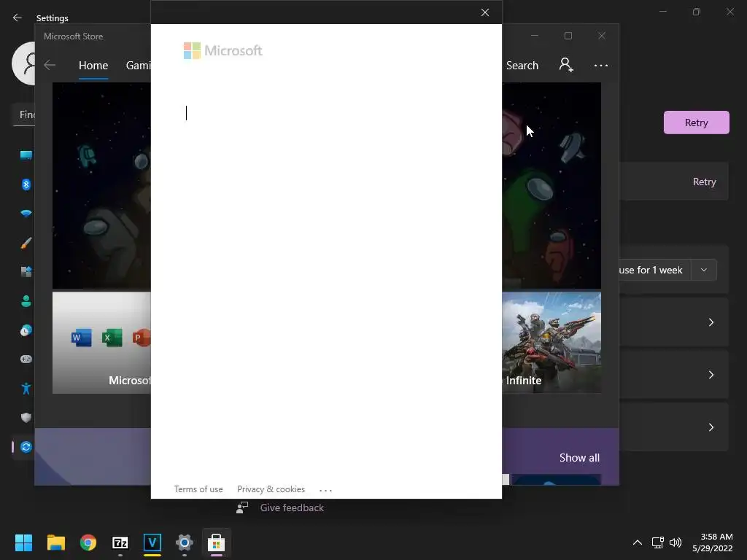The width and height of the screenshot is (747, 560).
Task: Open the more options ellipsis in sign-in footer
Action: click(x=325, y=490)
